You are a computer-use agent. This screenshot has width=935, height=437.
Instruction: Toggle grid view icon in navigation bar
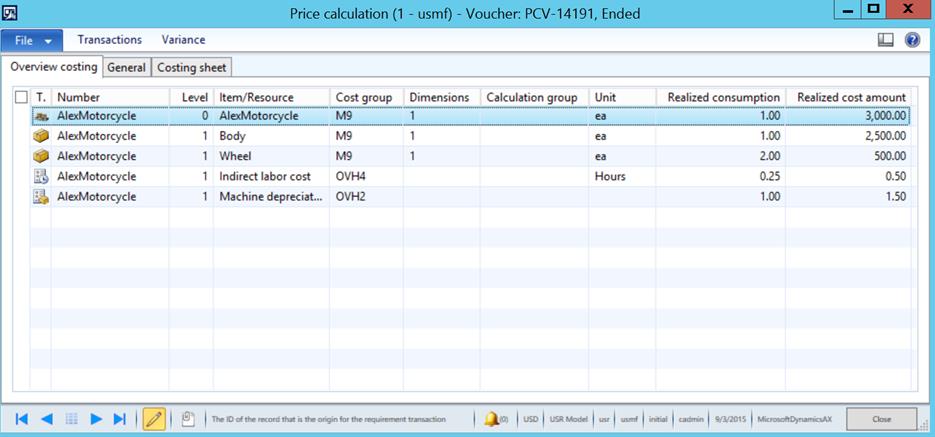(x=72, y=419)
